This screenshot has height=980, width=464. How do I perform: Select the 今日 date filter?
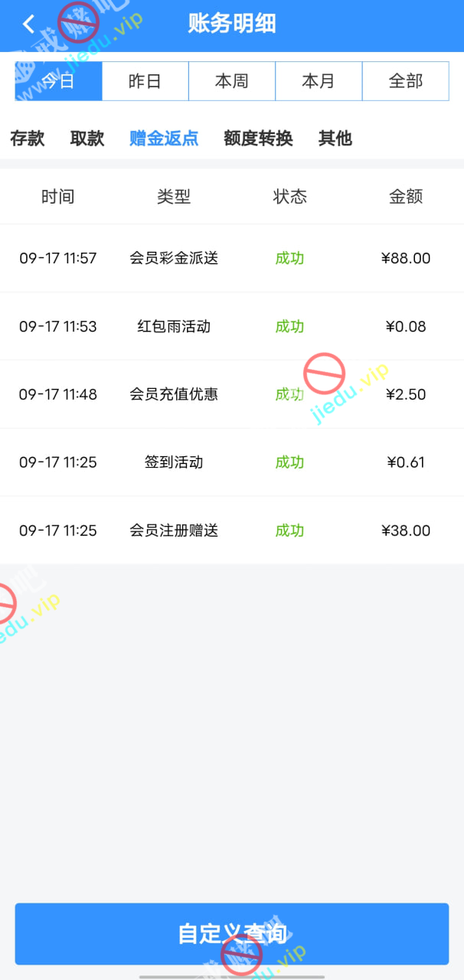click(x=59, y=81)
